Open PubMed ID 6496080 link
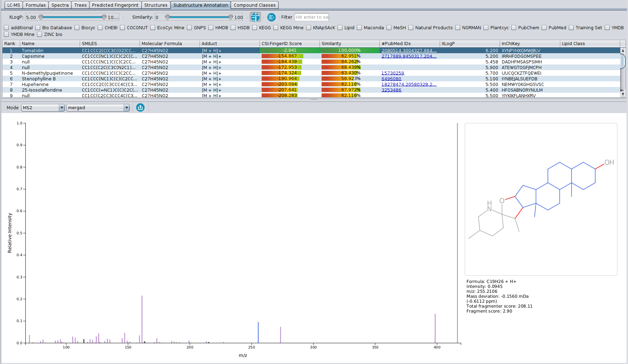The image size is (628, 364). (391, 79)
